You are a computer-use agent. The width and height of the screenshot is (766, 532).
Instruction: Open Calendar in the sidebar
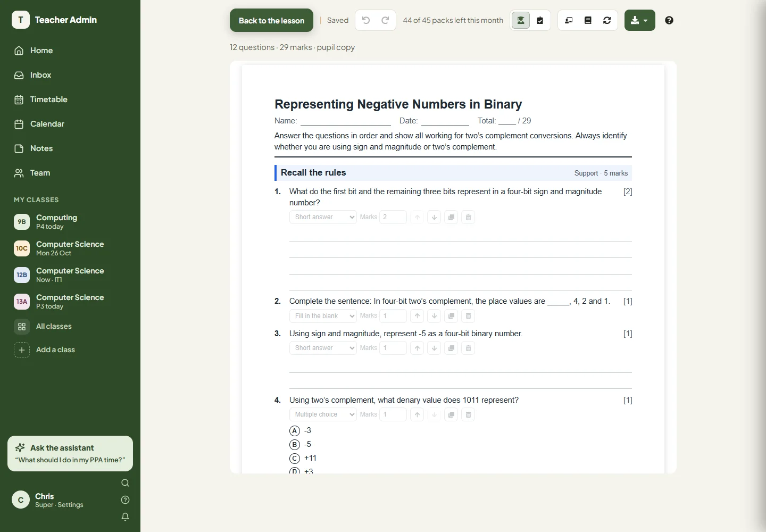tap(70, 124)
